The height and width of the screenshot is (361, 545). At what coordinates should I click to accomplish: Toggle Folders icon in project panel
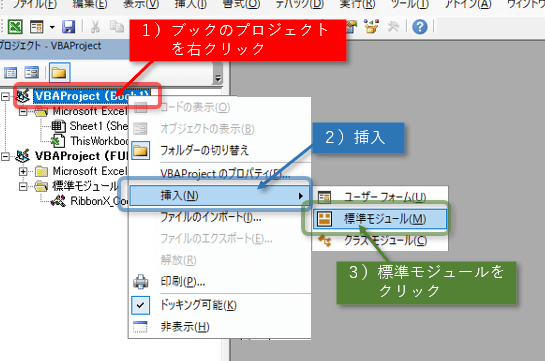(59, 73)
